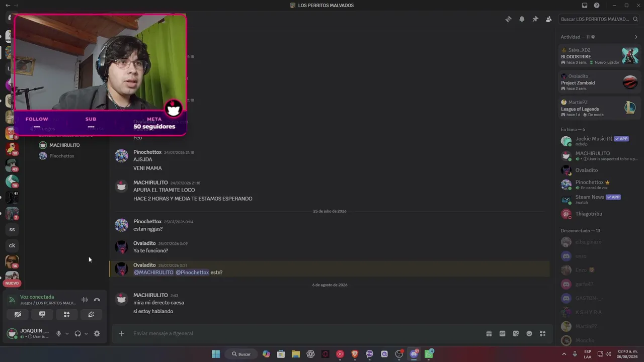Launch Brave browser from taskbar
The width and height of the screenshot is (644, 362).
point(355,354)
